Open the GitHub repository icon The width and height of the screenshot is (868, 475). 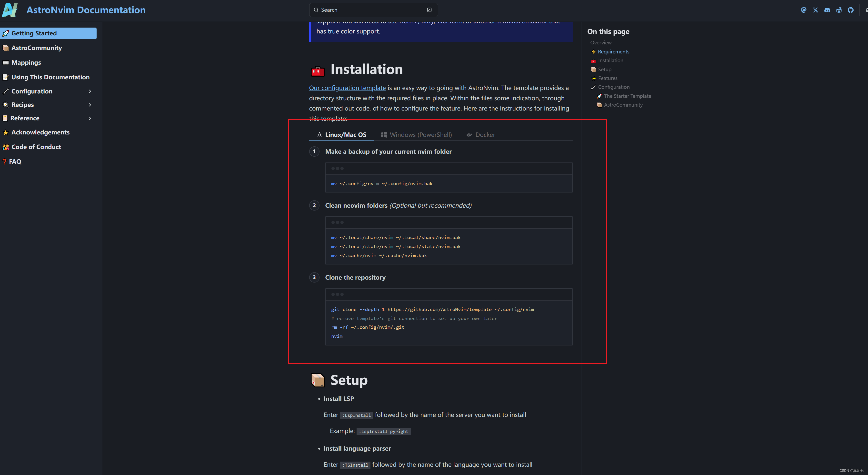851,10
